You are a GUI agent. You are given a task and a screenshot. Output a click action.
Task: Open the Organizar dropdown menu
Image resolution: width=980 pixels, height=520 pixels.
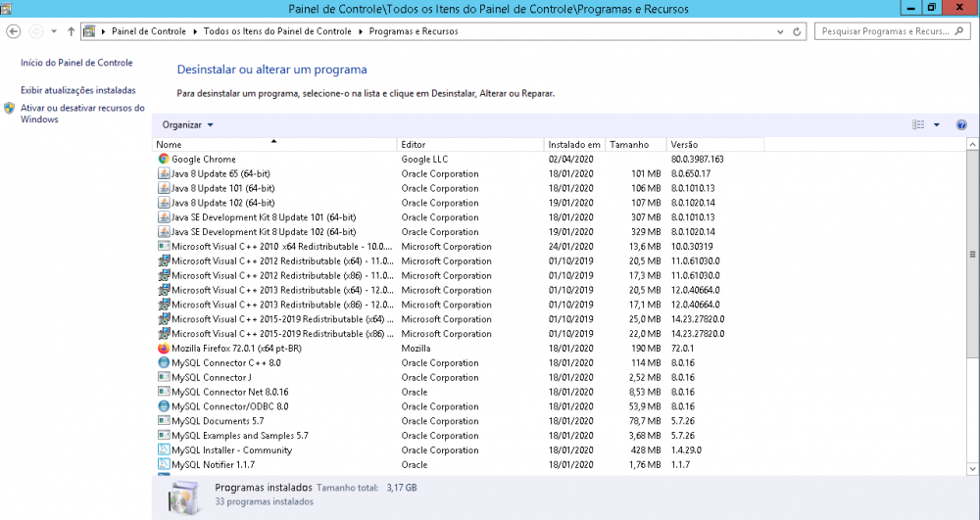click(187, 125)
